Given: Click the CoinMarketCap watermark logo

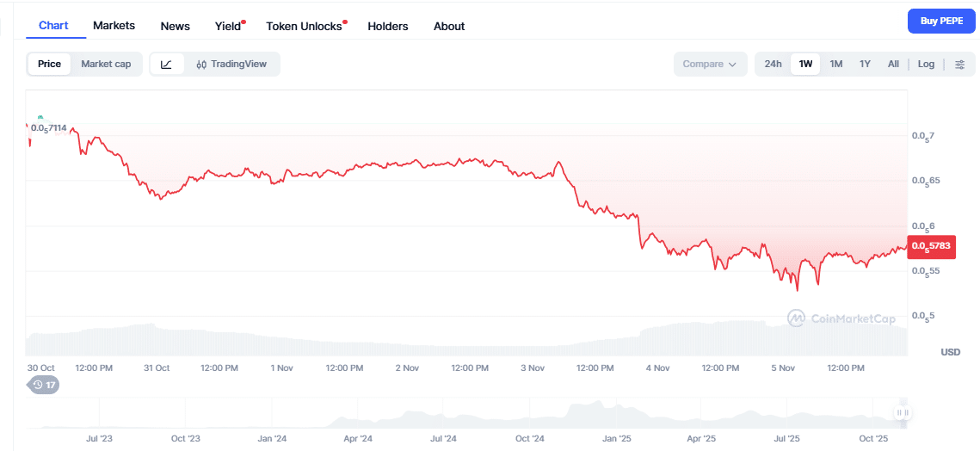Looking at the screenshot, I should [841, 318].
